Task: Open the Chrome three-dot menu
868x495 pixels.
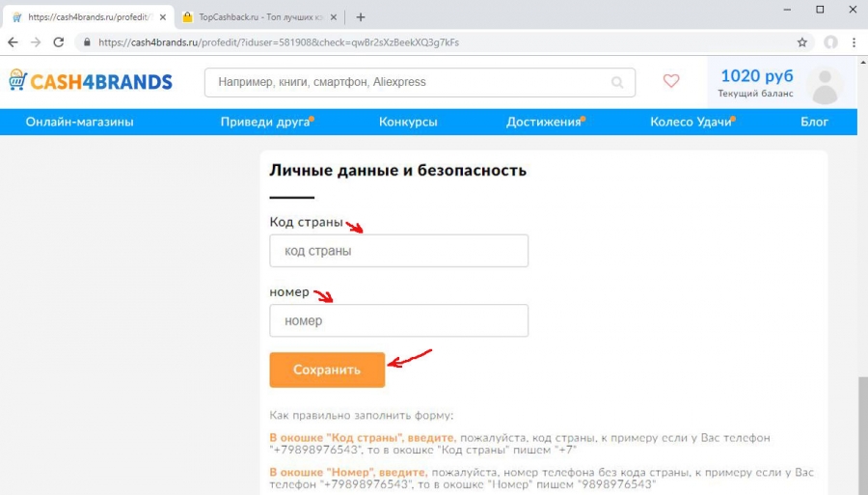Action: click(x=854, y=42)
